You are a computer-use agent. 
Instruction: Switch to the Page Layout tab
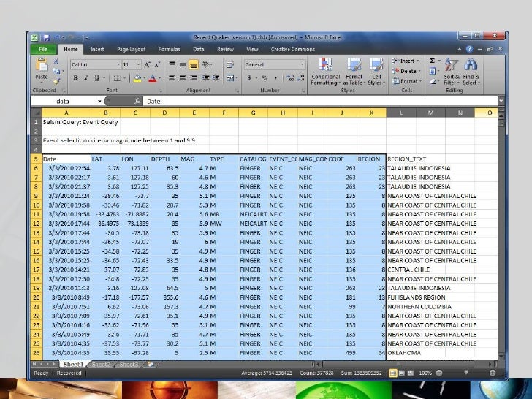[x=131, y=50]
